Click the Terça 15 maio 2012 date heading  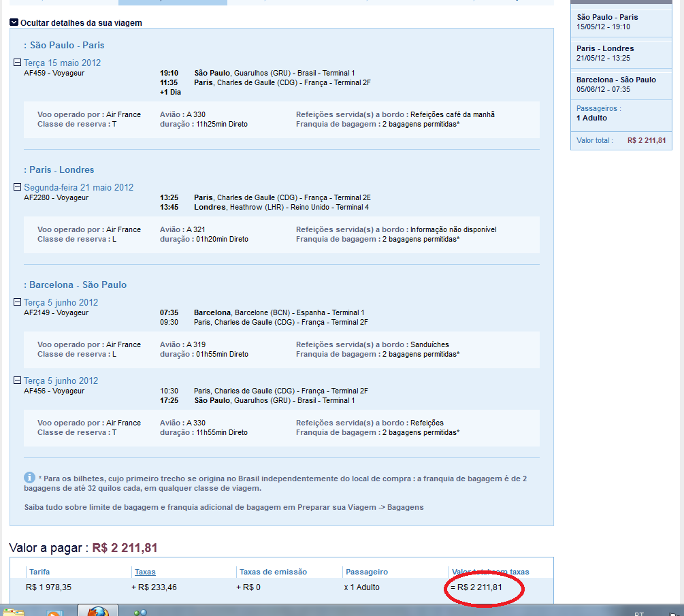tap(62, 63)
